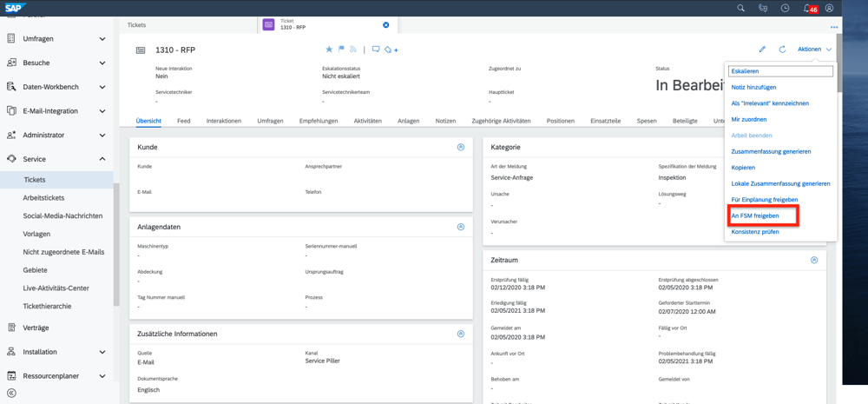
Task: Follow ticket via the feed icon
Action: tap(352, 50)
